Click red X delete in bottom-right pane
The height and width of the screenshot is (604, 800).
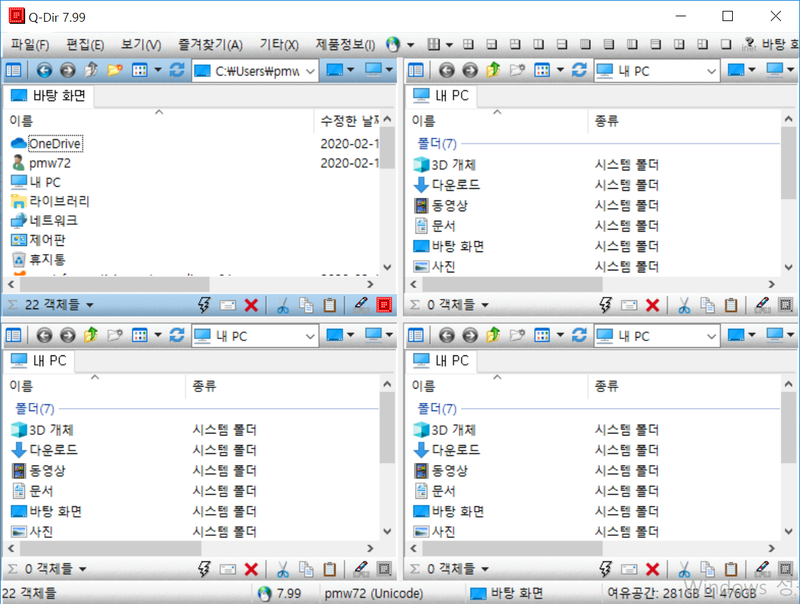653,569
